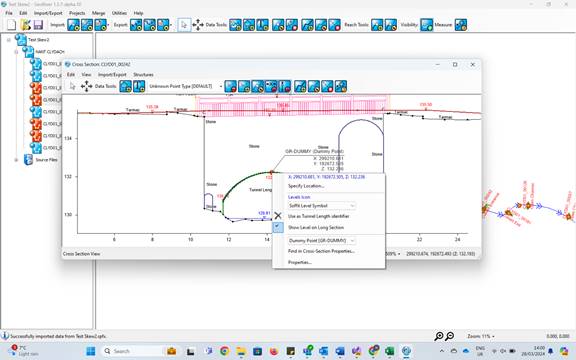This screenshot has width=576, height=360.
Task: Click the Windows Start button
Action: pos(90,351)
